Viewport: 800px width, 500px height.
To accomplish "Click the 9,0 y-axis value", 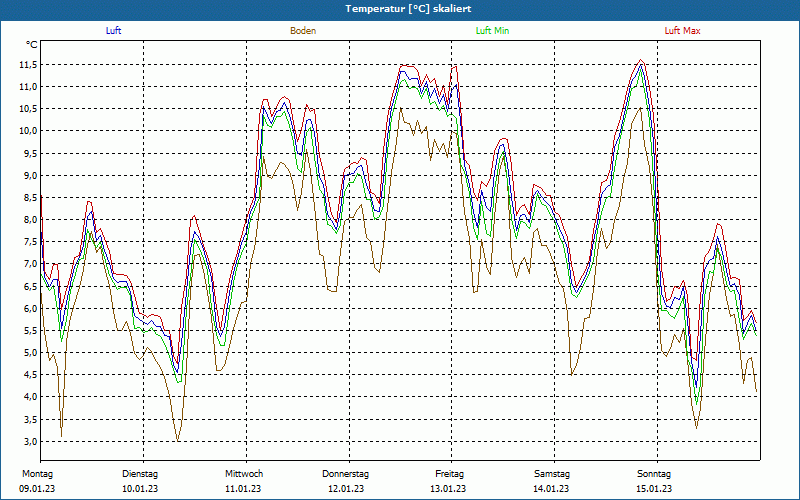I will [30, 176].
